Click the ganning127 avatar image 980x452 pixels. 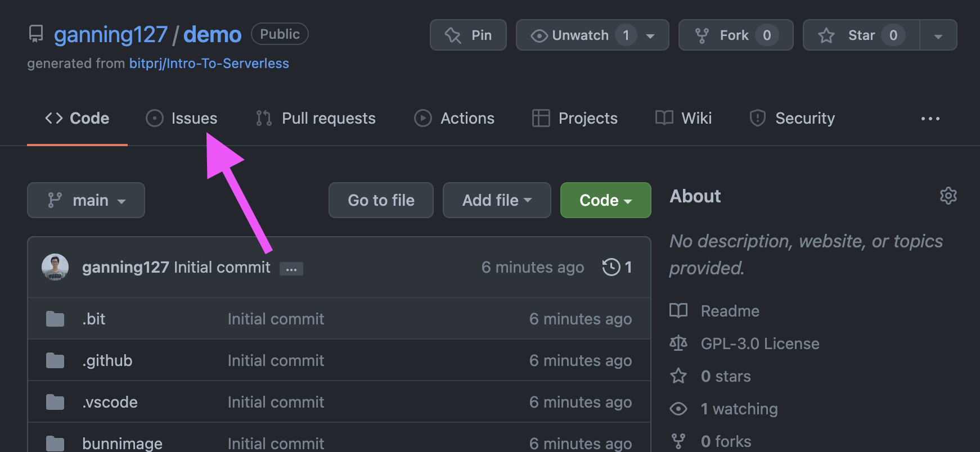[x=55, y=267]
